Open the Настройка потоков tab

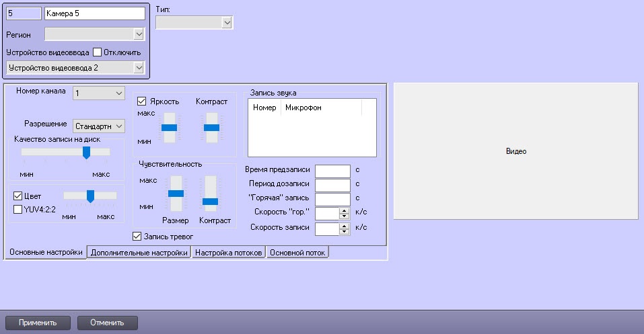coord(229,253)
